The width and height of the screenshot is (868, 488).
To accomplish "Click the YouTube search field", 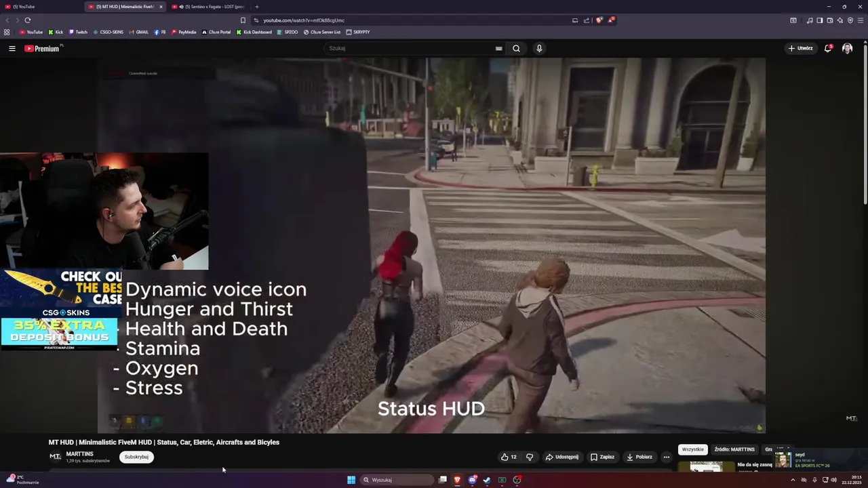I will (x=410, y=48).
